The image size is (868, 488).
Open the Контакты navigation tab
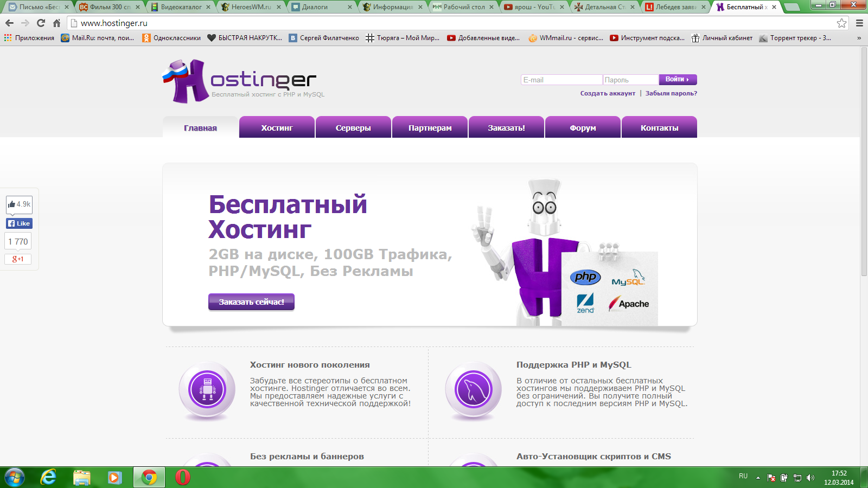[659, 127]
